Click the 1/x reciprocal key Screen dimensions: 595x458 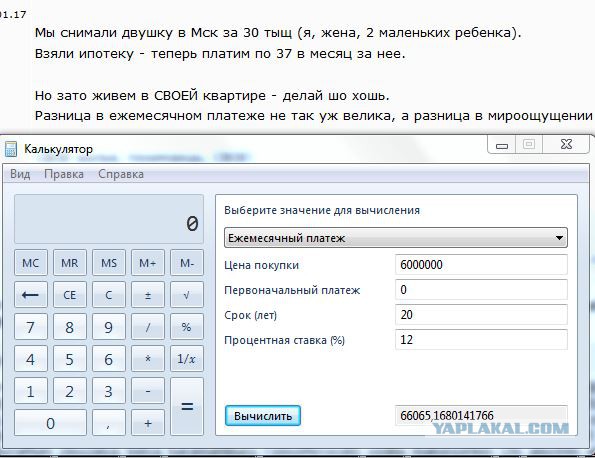point(187,359)
